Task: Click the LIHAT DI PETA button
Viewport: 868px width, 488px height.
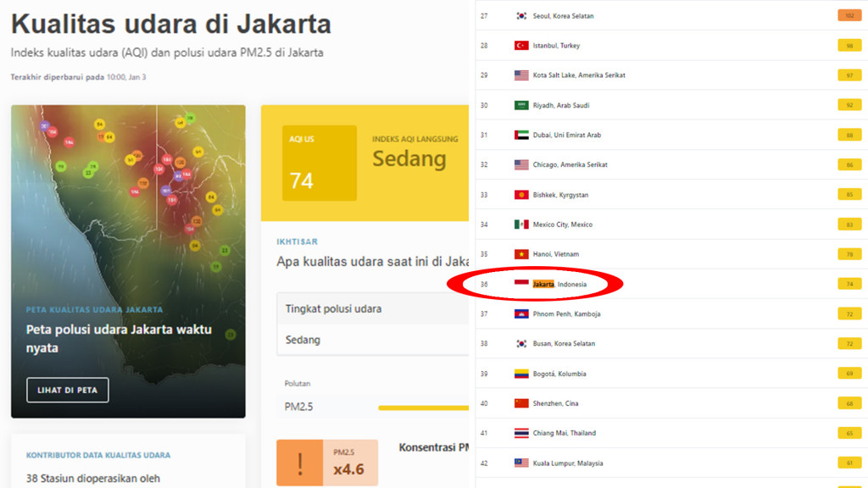Action: pos(68,390)
